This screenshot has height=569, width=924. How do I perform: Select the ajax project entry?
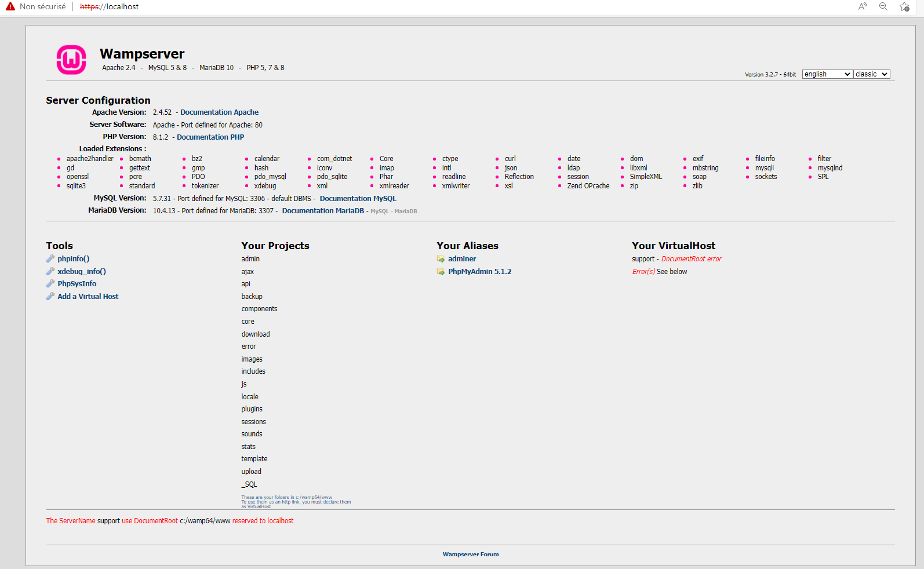[248, 272]
